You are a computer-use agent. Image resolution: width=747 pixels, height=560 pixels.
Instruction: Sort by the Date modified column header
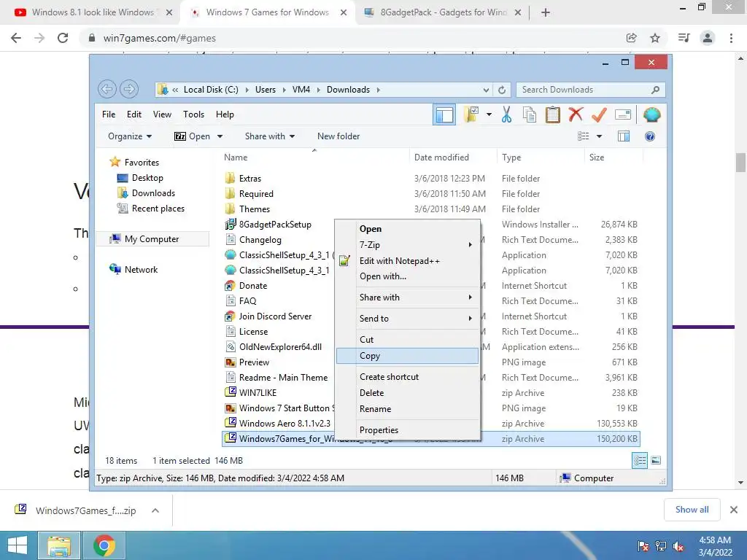tap(441, 157)
